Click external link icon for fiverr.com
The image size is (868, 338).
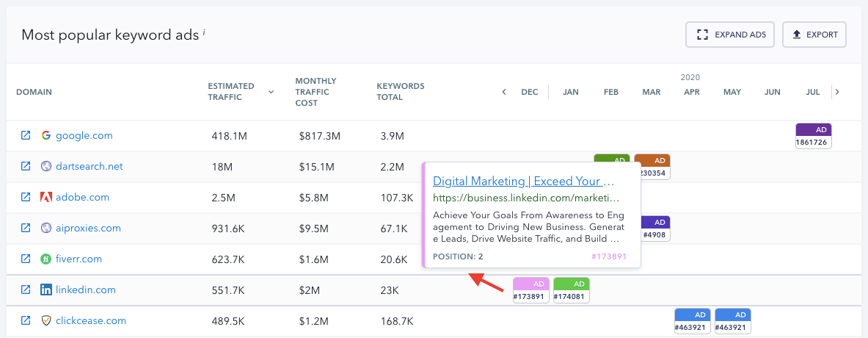tap(26, 259)
